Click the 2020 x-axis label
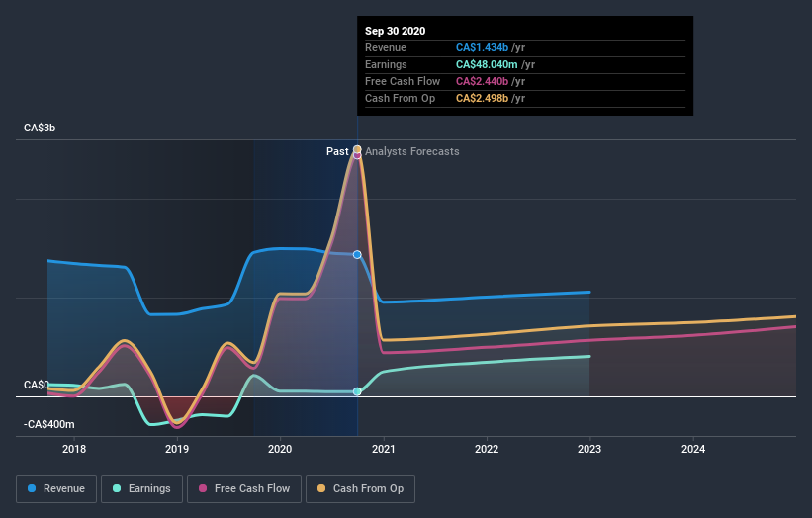812x518 pixels. tap(280, 449)
